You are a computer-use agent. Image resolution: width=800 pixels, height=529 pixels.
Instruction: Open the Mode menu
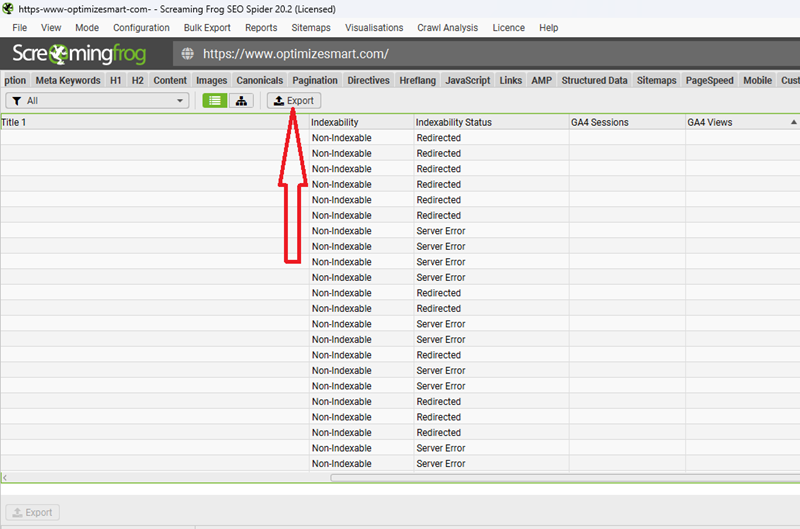[87, 28]
